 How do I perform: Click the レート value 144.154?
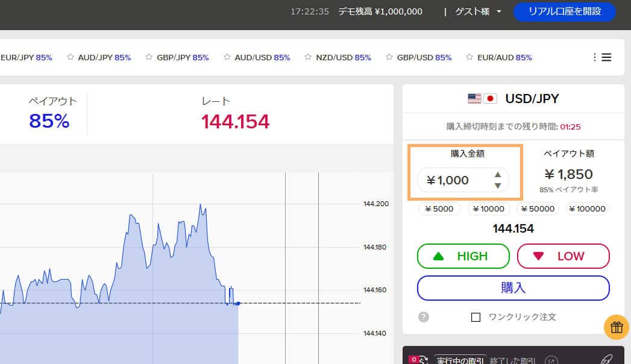coord(236,122)
